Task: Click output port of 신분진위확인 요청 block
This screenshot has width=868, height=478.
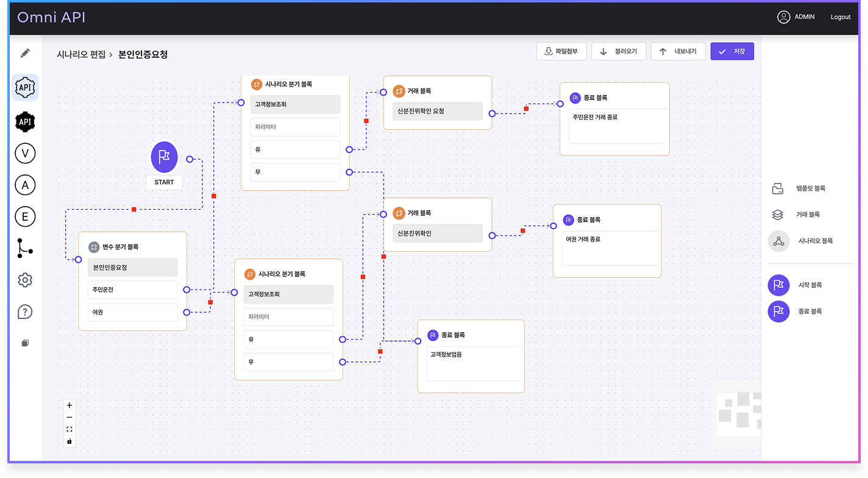Action: point(492,113)
